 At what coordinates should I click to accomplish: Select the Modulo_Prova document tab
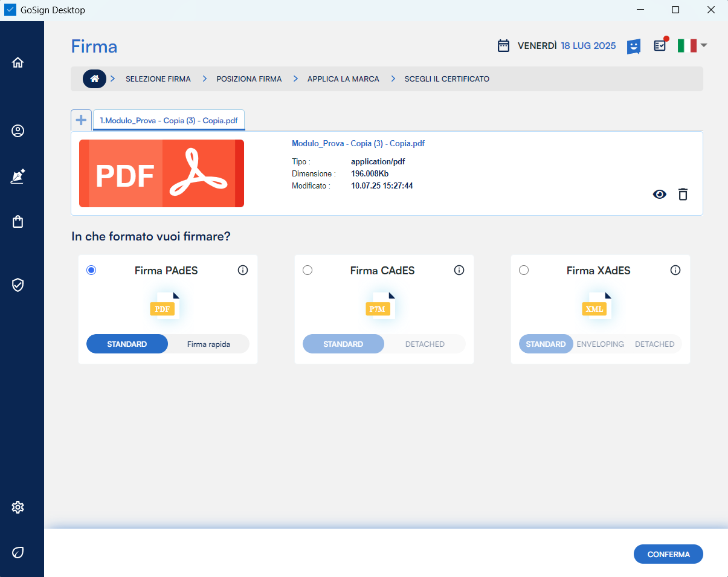point(169,120)
